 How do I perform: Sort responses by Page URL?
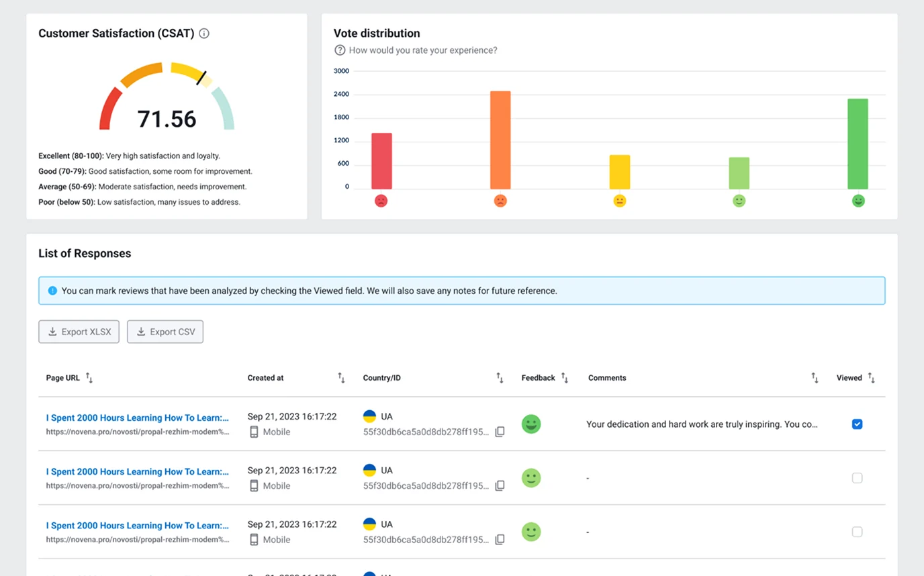tap(89, 378)
